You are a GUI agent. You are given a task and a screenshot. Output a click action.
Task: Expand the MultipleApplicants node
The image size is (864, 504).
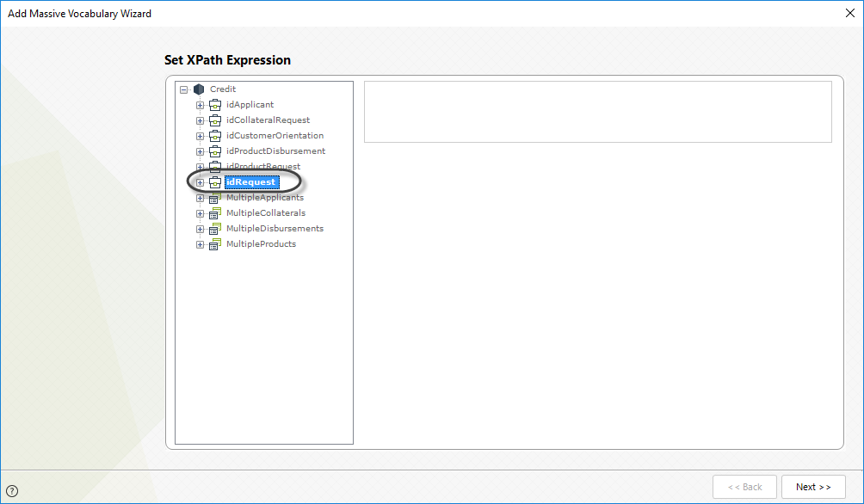200,199
